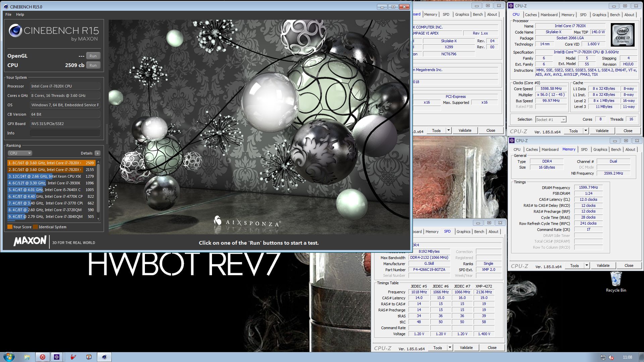
Task: Switch to Mainboard tab in top CPU-Z window
Action: coord(549,15)
